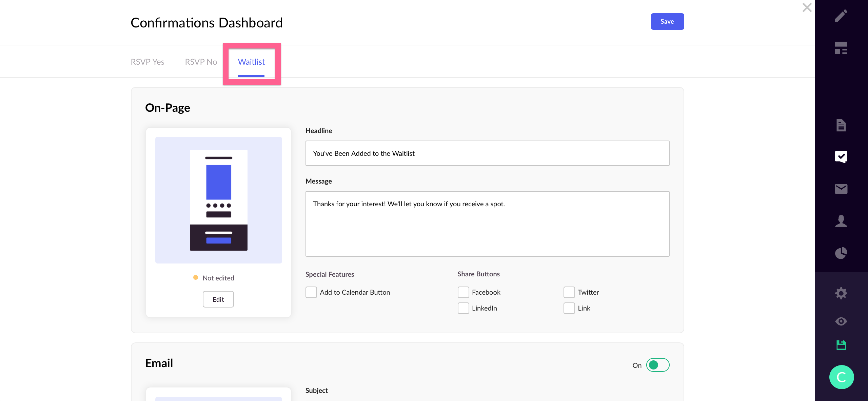Enable the Twitter share checkbox
The width and height of the screenshot is (868, 401).
tap(569, 292)
